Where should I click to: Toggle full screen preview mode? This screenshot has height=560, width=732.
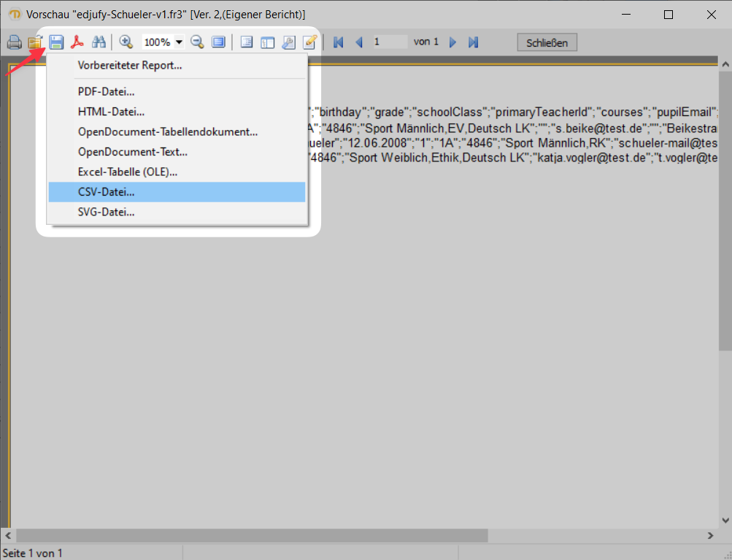click(x=217, y=42)
